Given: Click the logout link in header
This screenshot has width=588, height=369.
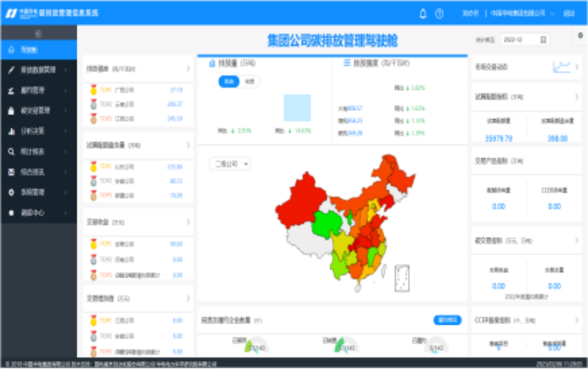Looking at the screenshot, I should click(x=569, y=13).
